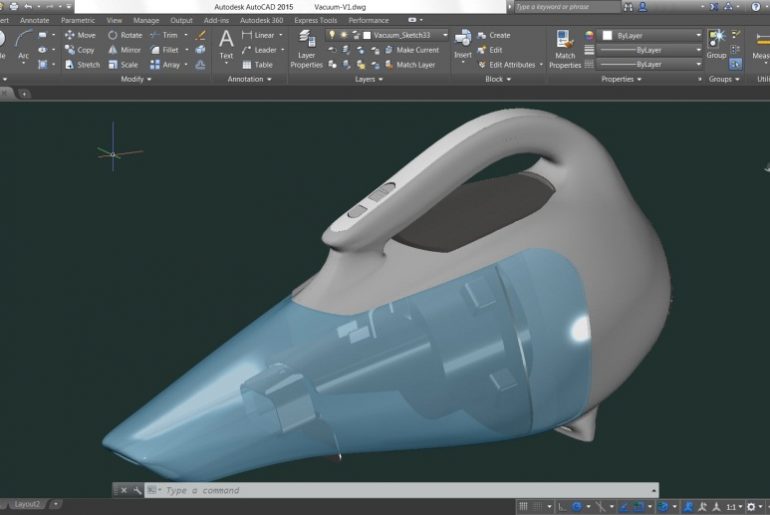
Task: Insert a Table from Annotation panel
Action: click(x=256, y=65)
